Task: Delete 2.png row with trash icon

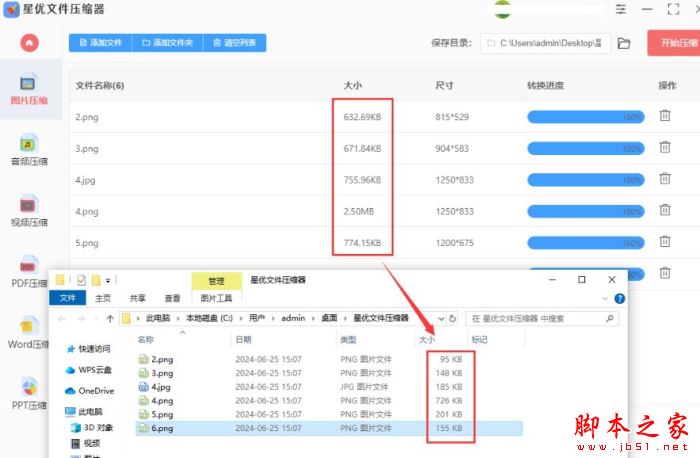Action: click(665, 116)
